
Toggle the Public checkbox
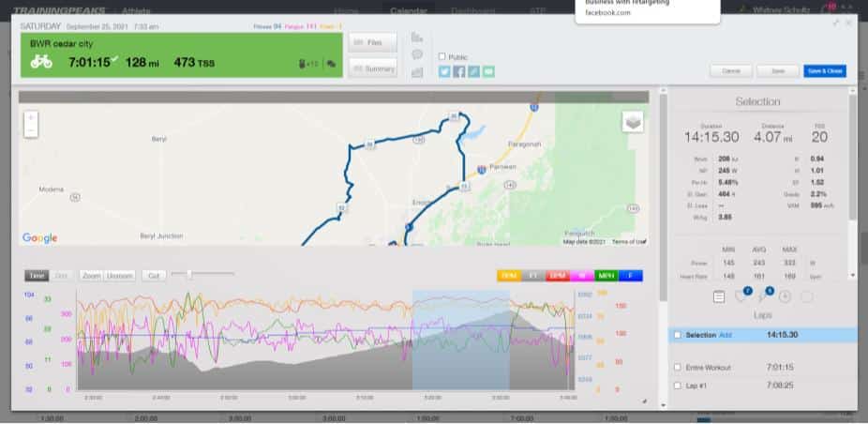[x=441, y=56]
